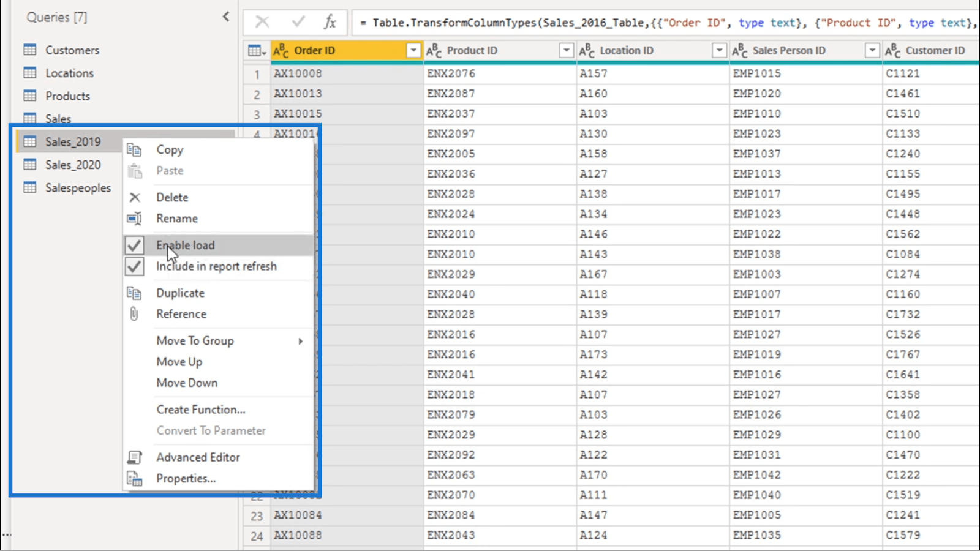Change Order ID data type icon
The height and width of the screenshot is (551, 980).
point(281,51)
